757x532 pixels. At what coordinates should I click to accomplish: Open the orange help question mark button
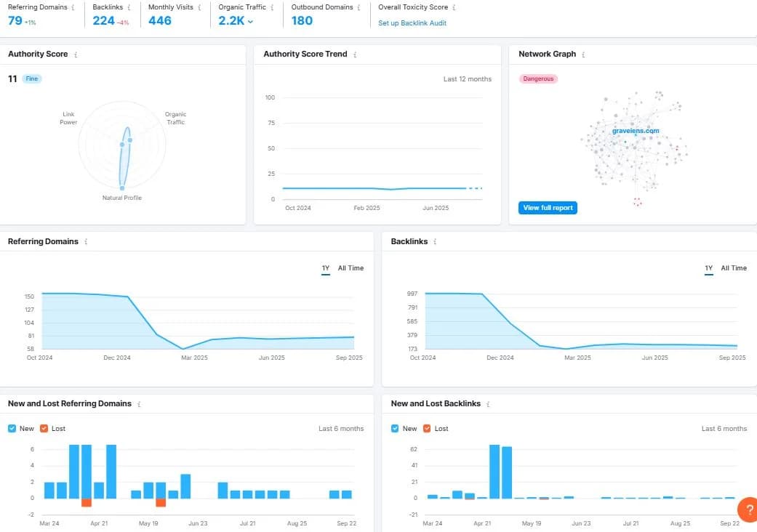[x=748, y=509]
